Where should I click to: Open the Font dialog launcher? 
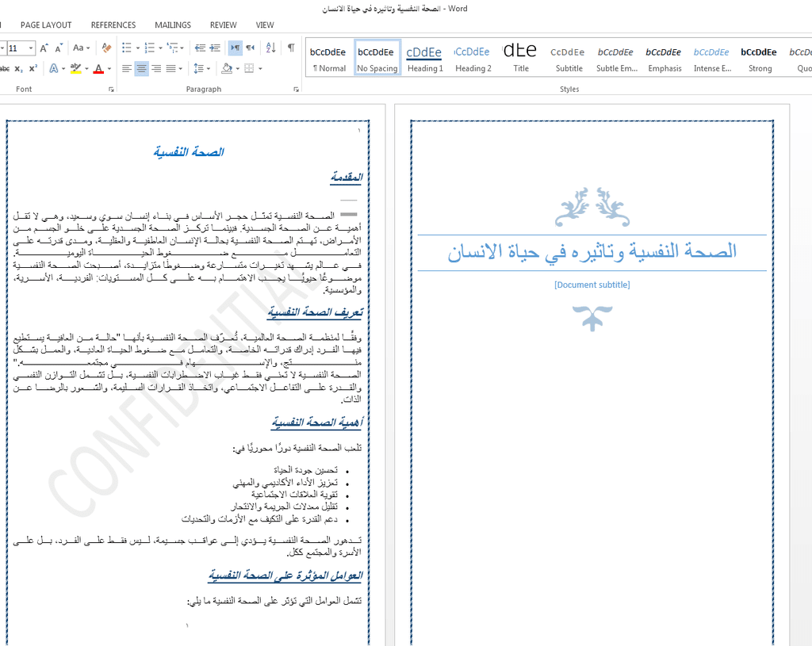point(111,90)
